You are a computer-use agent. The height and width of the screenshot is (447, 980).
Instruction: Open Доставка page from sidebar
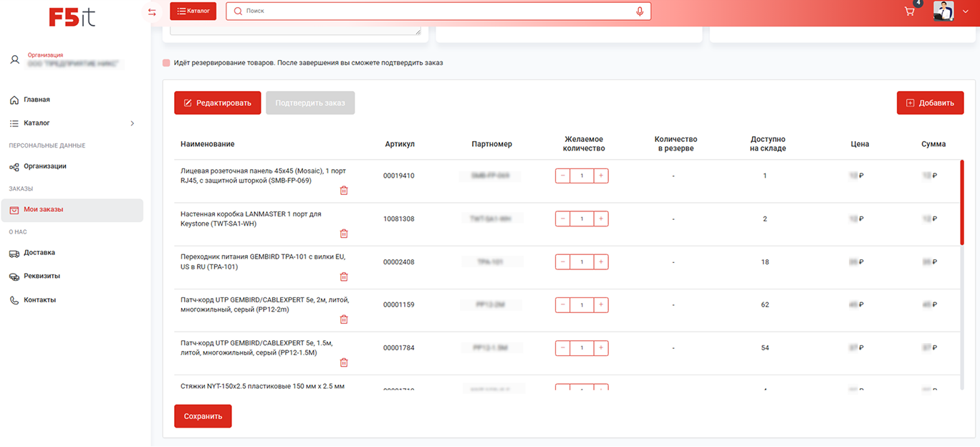(x=39, y=253)
